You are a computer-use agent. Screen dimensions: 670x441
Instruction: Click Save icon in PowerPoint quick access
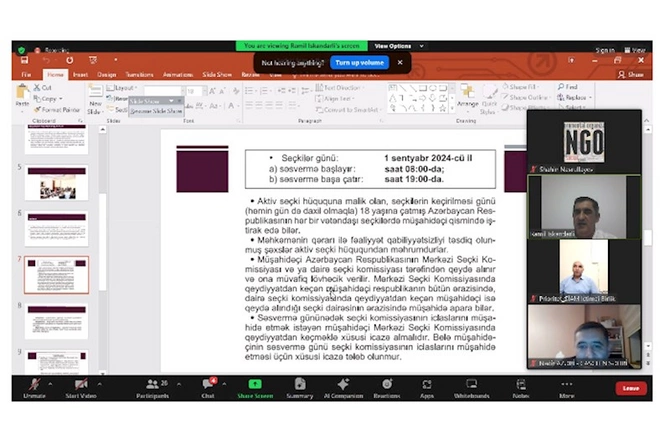[x=24, y=60]
